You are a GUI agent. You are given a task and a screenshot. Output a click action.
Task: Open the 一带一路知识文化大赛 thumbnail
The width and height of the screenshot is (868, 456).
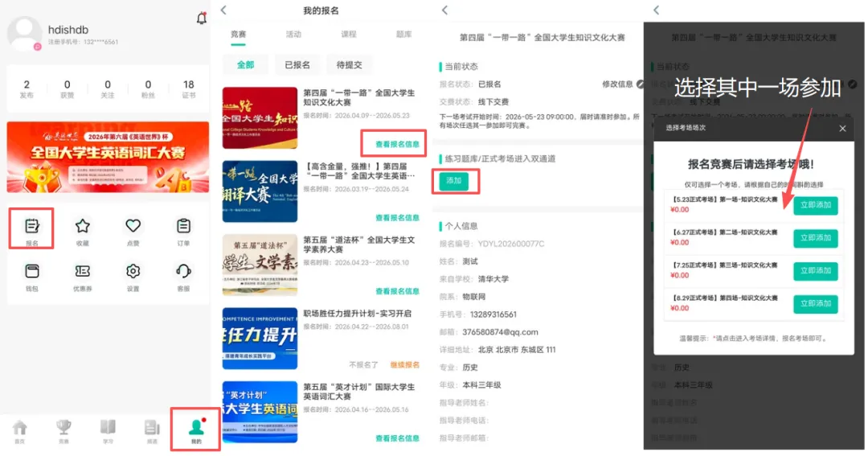(260, 118)
